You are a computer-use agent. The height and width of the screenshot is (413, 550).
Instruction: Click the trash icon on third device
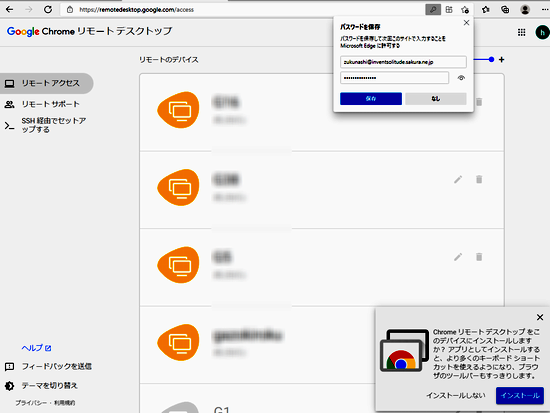pos(479,257)
